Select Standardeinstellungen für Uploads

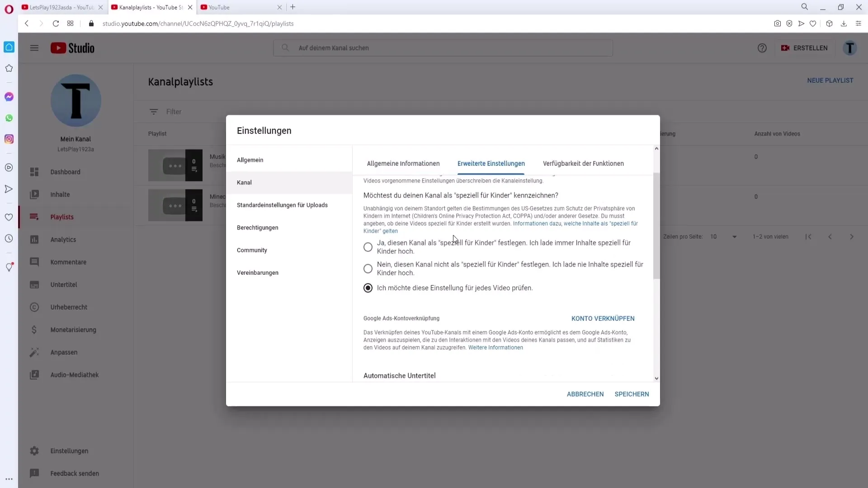click(289, 205)
